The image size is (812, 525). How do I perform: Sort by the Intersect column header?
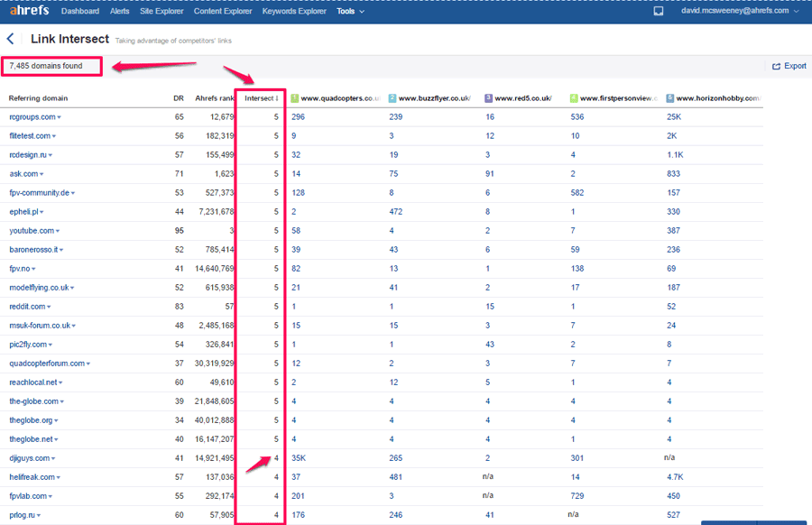click(x=262, y=98)
